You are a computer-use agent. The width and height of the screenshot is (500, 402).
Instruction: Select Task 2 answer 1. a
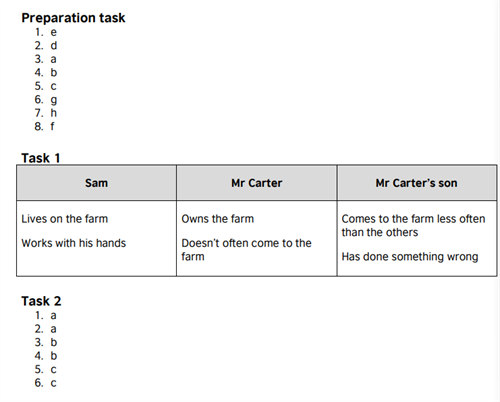coord(46,315)
